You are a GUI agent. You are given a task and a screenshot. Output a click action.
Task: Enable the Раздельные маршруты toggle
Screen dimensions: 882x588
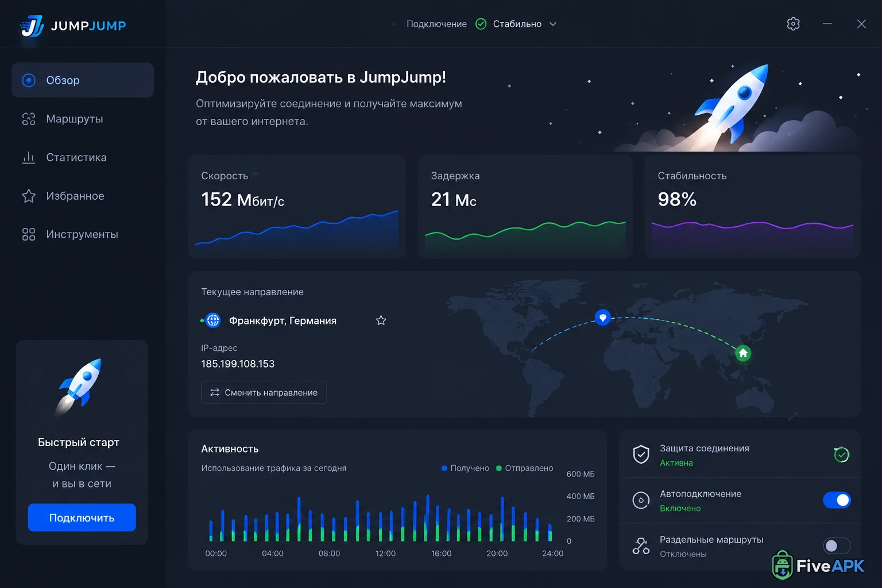pyautogui.click(x=837, y=546)
